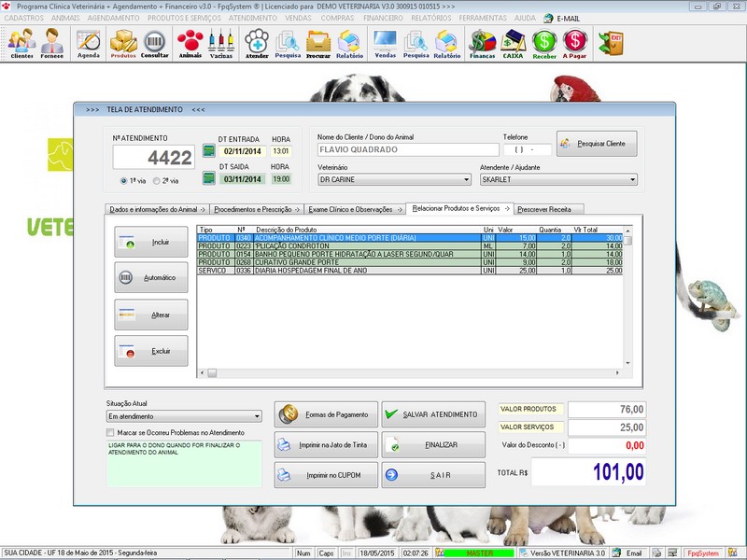Switch to Dados e informações do Animal tab

point(157,209)
